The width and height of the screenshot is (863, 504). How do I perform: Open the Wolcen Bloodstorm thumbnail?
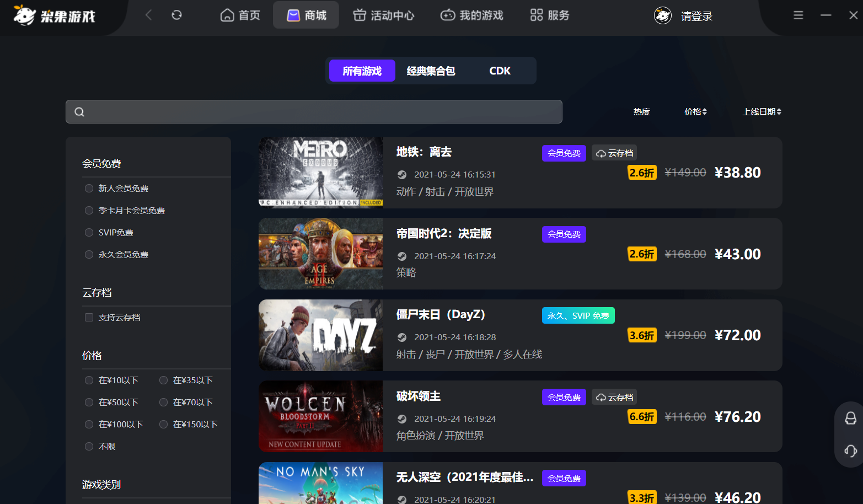[x=320, y=416]
